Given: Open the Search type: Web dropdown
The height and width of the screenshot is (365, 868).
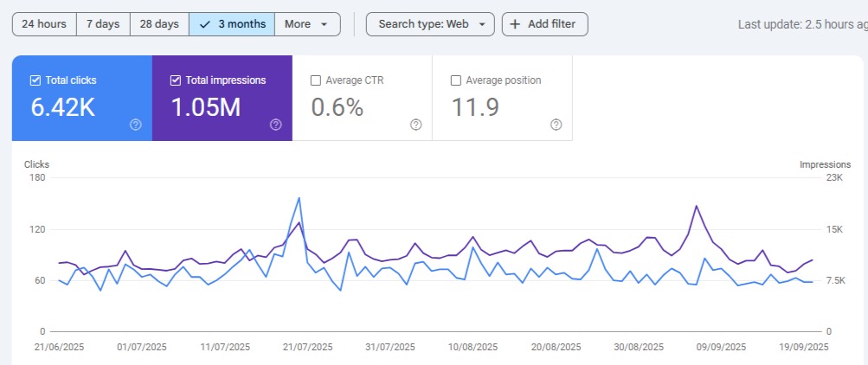Looking at the screenshot, I should click(x=430, y=24).
